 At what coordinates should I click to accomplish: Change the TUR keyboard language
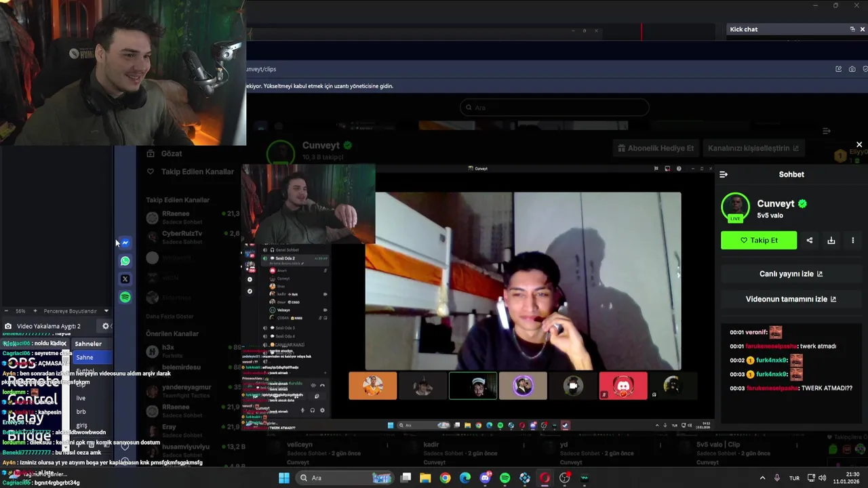[794, 478]
